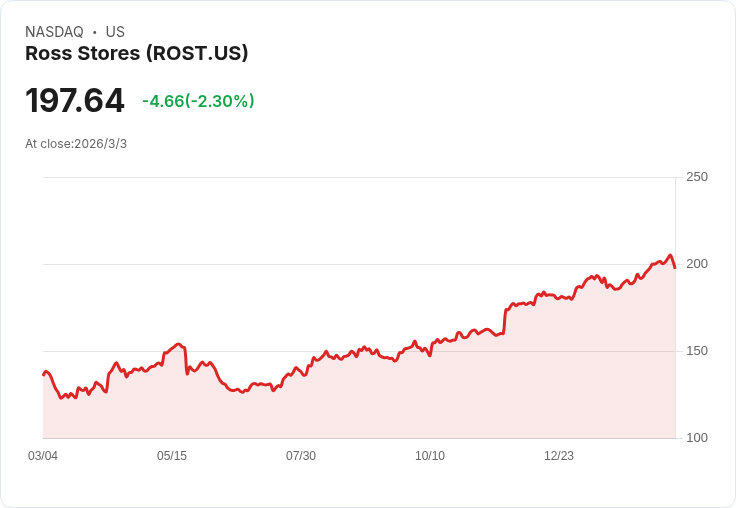Viewport: 736px width, 508px height.
Task: Click the At close:2026/3/3 timestamp
Action: pyautogui.click(x=76, y=144)
